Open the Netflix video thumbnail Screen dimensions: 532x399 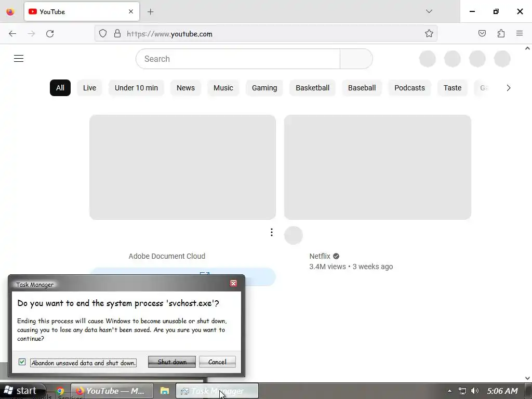pos(378,167)
